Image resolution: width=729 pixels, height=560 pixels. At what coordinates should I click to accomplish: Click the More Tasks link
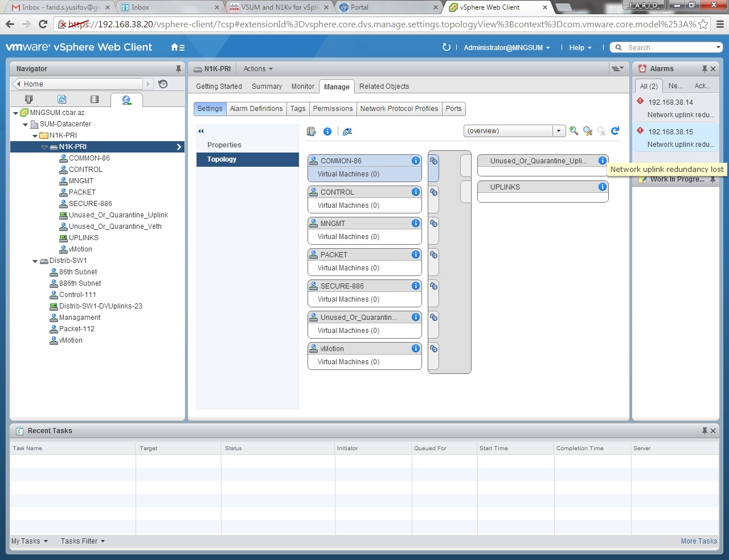(x=699, y=541)
